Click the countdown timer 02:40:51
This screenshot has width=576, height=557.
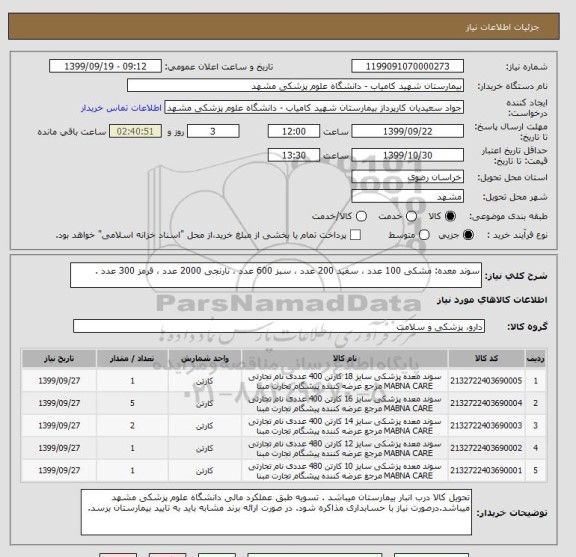pos(135,132)
